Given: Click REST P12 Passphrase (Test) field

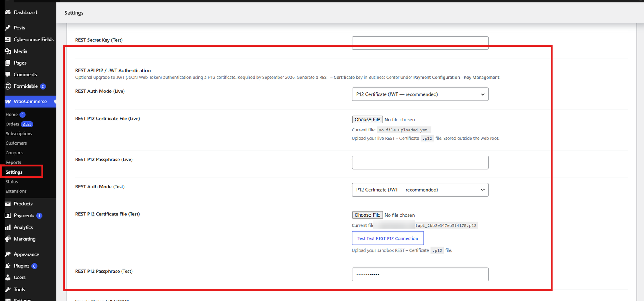Looking at the screenshot, I should (420, 274).
